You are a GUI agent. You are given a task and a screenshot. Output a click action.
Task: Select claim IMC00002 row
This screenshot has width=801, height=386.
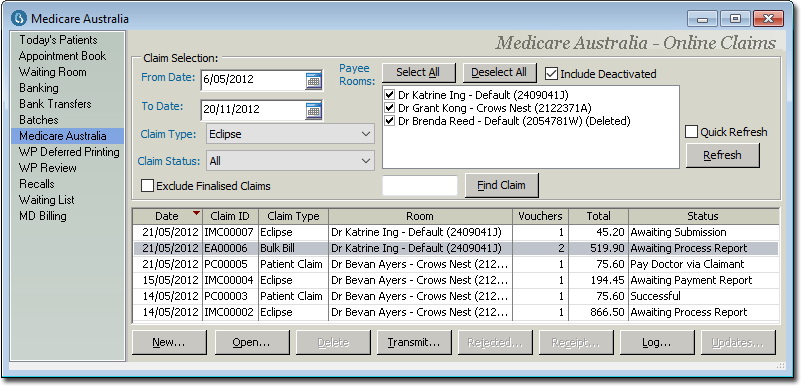(456, 312)
